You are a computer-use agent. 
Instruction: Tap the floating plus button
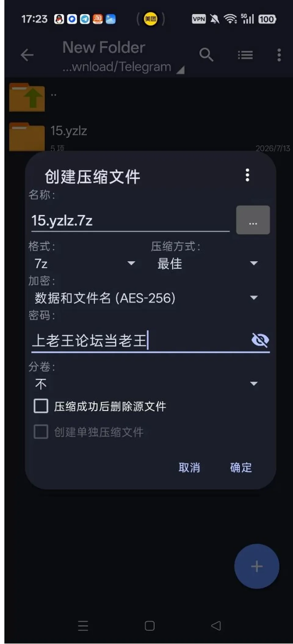pos(257,566)
